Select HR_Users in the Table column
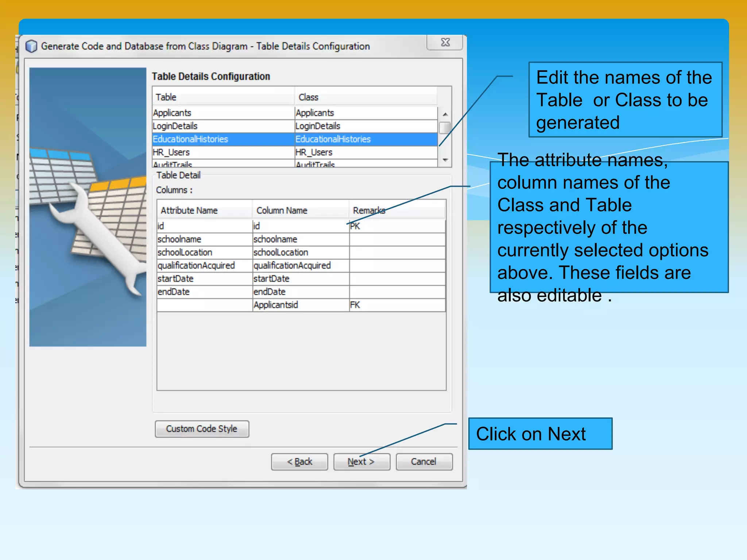Screen dimensions: 747x560 click(x=223, y=152)
